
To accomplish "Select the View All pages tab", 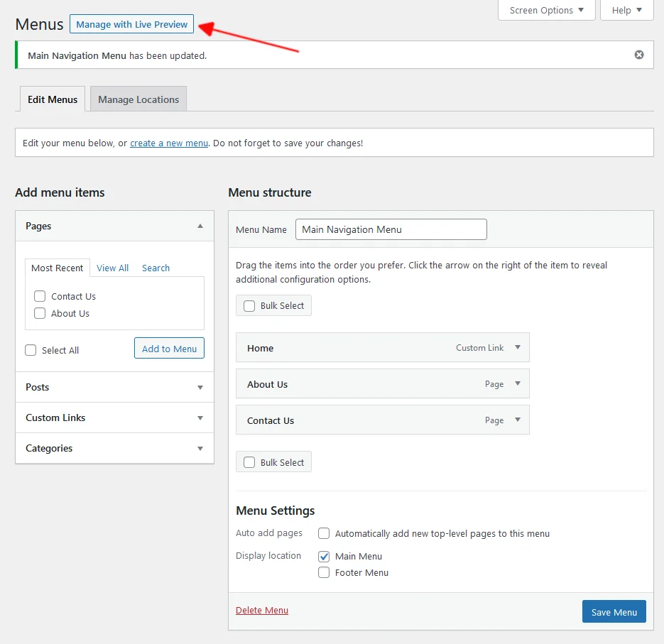I will click(112, 268).
